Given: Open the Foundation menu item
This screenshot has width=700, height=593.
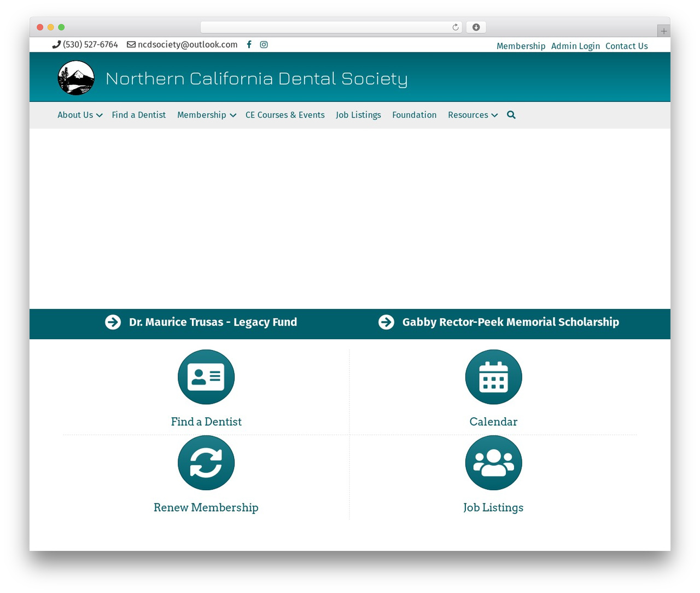Looking at the screenshot, I should tap(415, 115).
